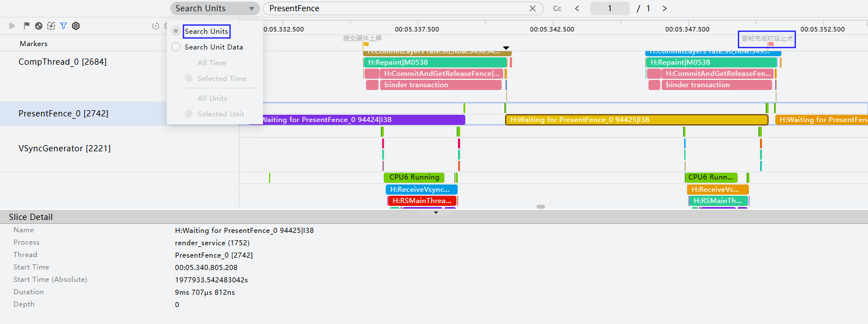Click the Process value render_service (1752)
868x324 pixels.
click(212, 242)
